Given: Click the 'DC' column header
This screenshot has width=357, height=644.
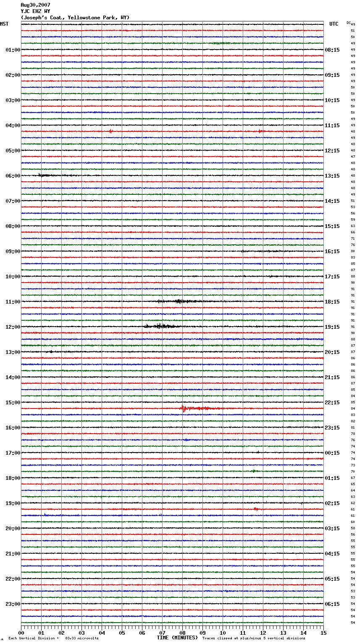Looking at the screenshot, I should 349,23.
